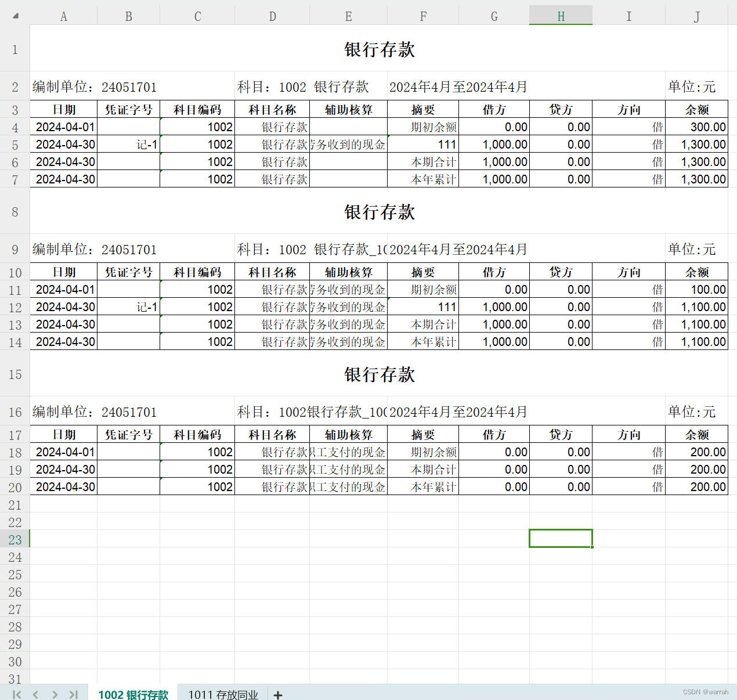737x700 pixels.
Task: Click the 日期 header in row 3
Action: 64,110
